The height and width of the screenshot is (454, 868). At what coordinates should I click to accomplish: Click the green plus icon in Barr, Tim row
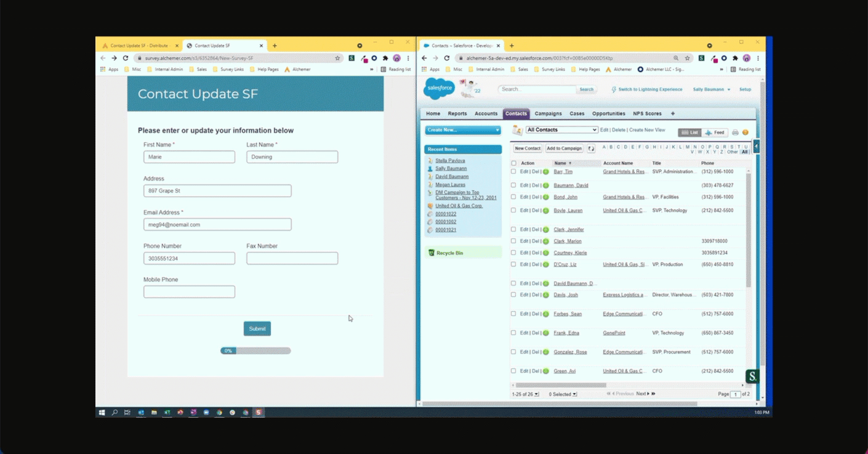(x=545, y=172)
